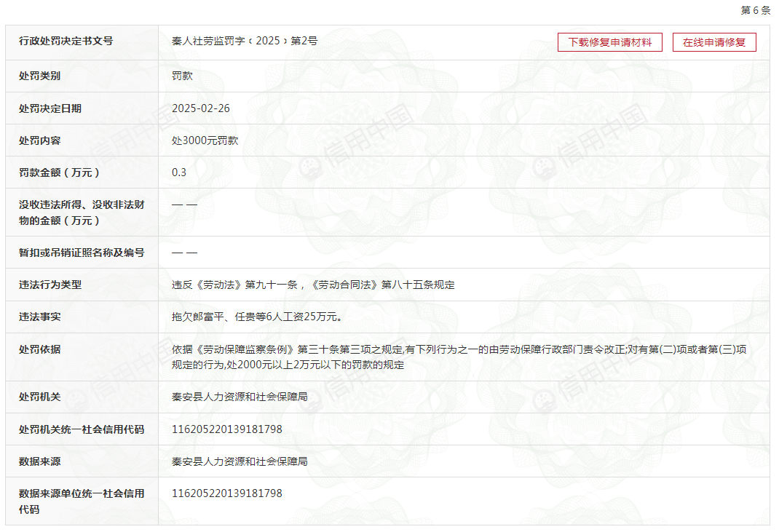Select 秦安县人力资源和社会保障局 in 数据来源 row

pos(240,461)
